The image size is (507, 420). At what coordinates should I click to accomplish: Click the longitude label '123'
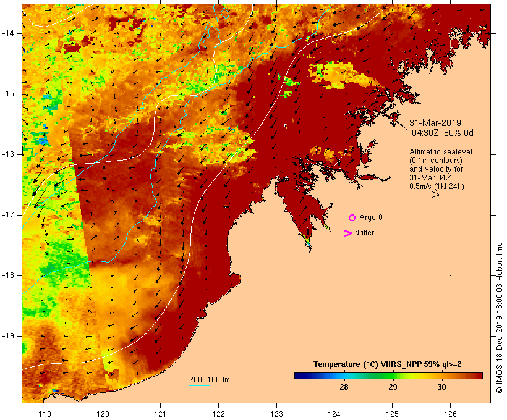tap(276, 414)
